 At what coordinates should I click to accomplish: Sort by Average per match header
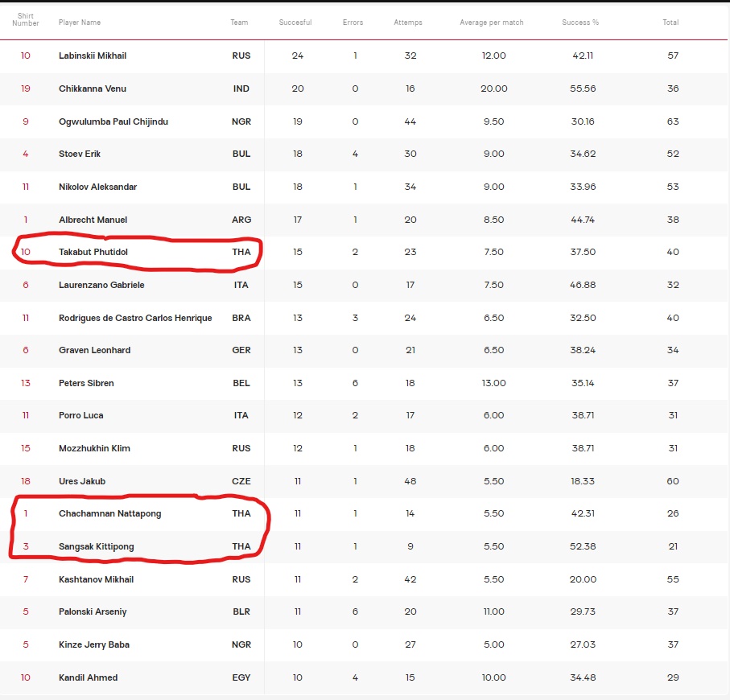coord(492,23)
